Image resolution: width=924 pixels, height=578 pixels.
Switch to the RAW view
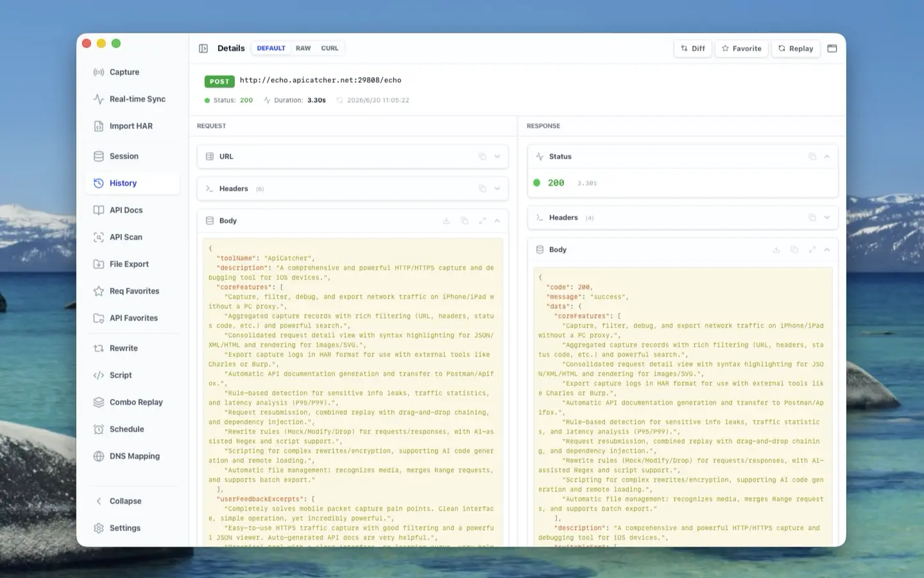click(x=303, y=48)
